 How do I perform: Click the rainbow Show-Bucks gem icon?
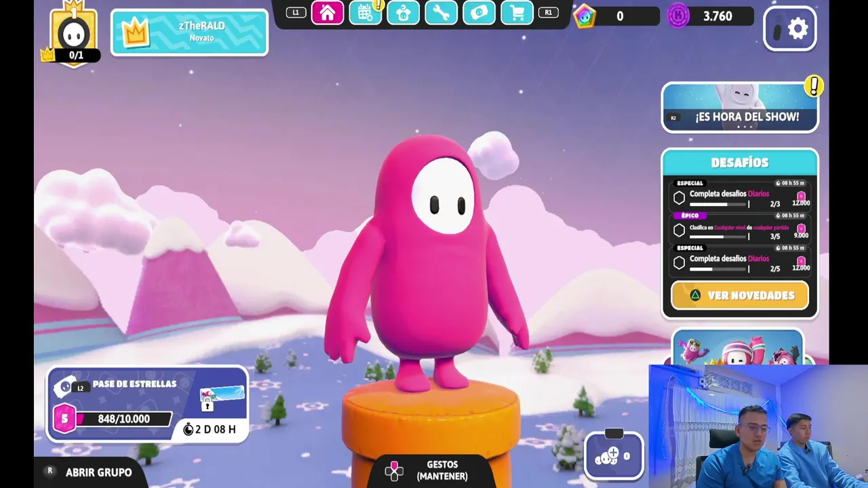click(585, 16)
